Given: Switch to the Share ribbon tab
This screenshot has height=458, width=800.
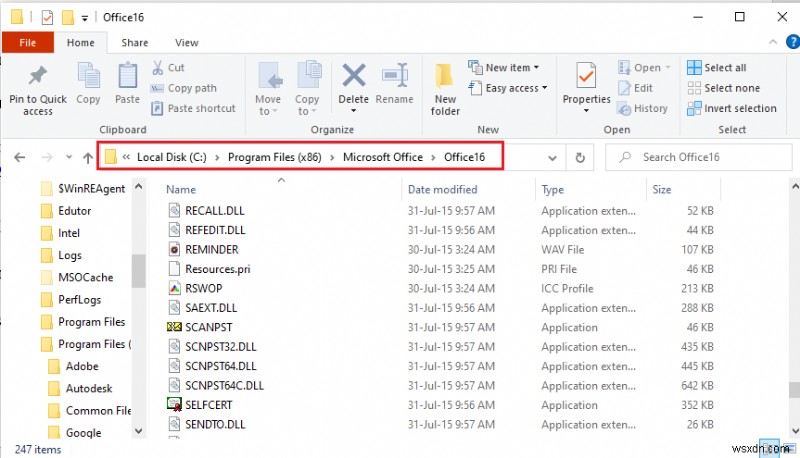Looking at the screenshot, I should tap(135, 43).
